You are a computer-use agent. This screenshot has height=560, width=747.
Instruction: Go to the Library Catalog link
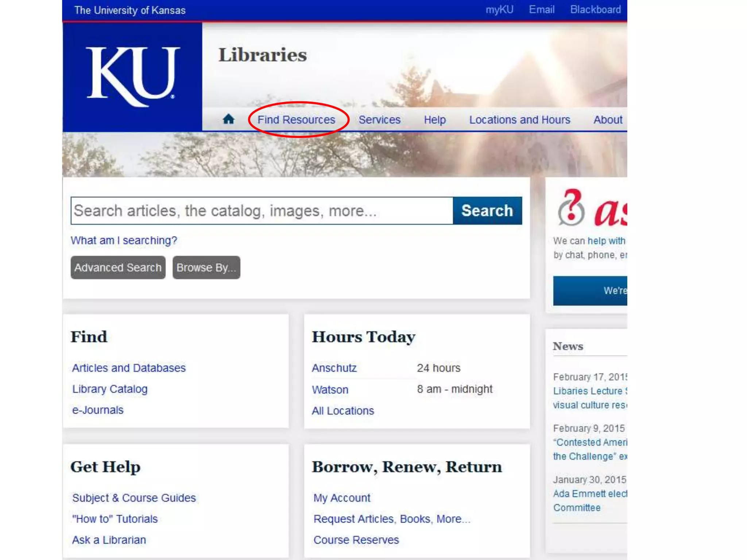tap(110, 389)
